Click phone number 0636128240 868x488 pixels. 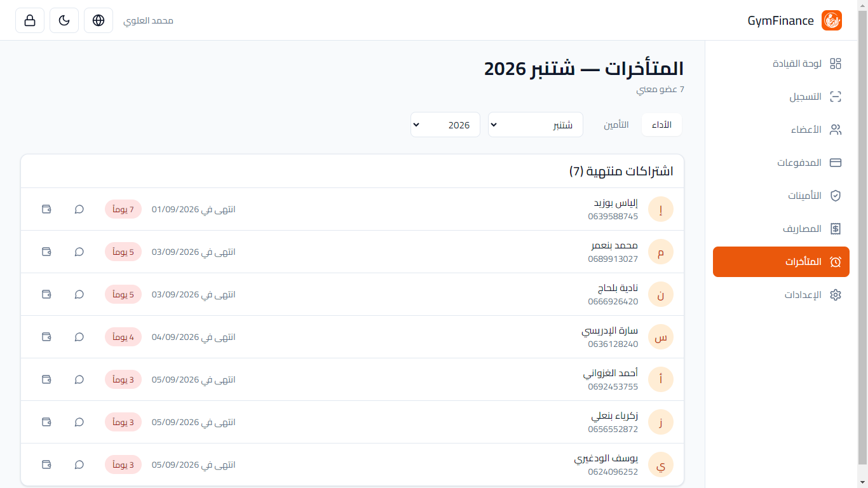pyautogui.click(x=613, y=344)
